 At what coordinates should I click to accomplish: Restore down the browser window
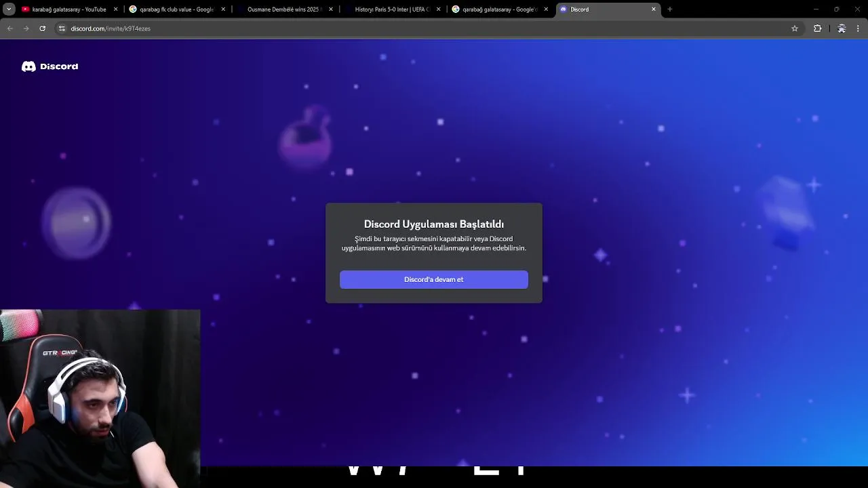836,9
